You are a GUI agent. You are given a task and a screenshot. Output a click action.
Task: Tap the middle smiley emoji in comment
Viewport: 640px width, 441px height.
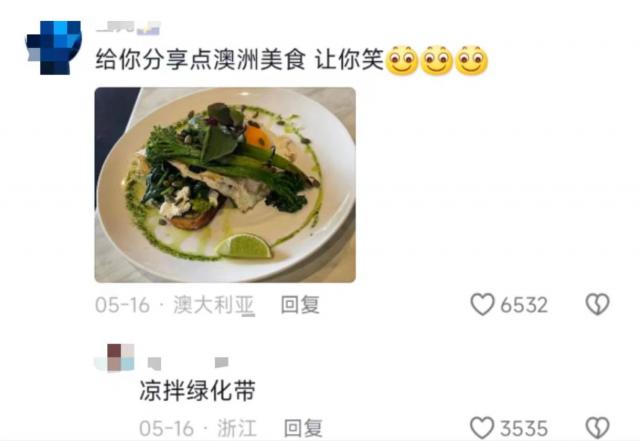click(x=437, y=60)
